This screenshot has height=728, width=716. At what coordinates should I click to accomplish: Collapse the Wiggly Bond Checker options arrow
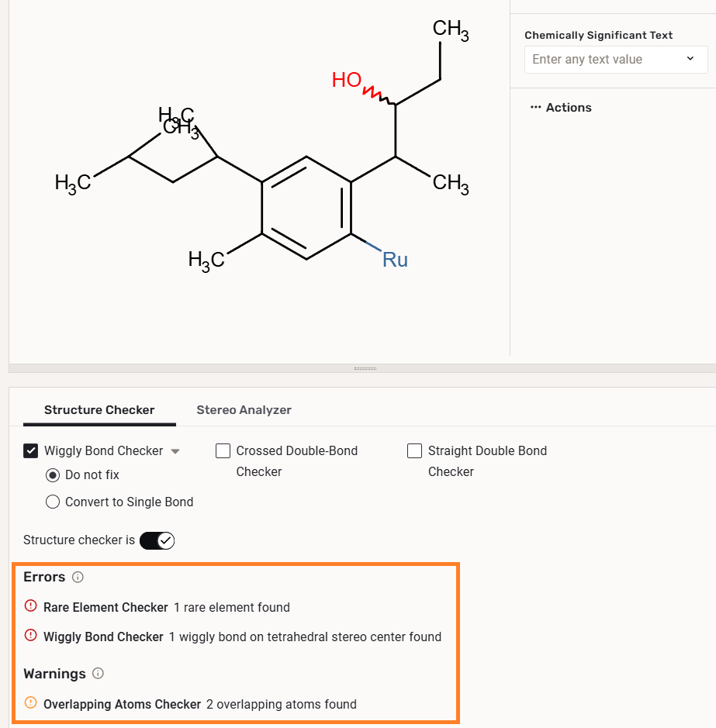coord(175,451)
